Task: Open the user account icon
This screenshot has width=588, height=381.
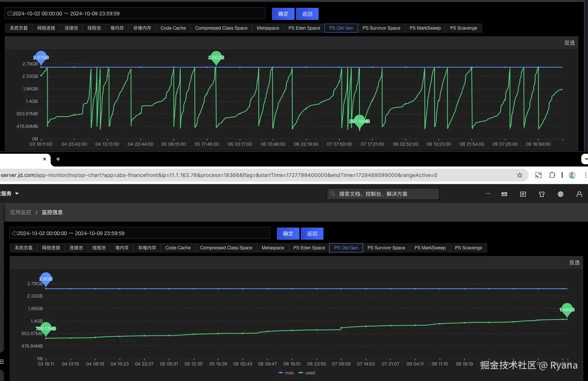Action: [579, 194]
